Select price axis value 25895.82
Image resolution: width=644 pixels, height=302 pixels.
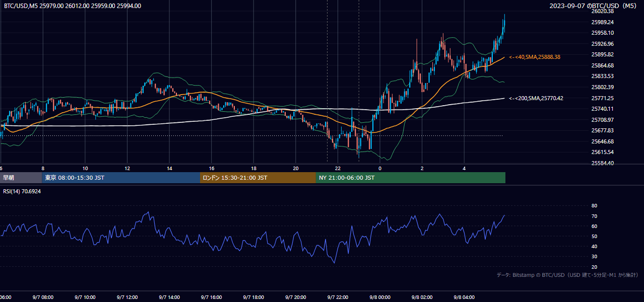603,54
